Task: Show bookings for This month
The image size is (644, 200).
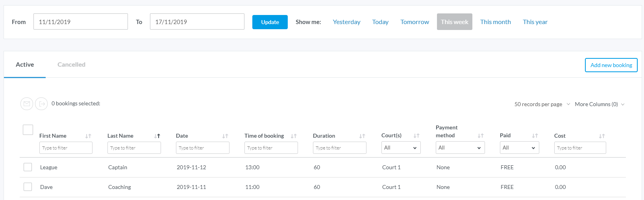Action: (x=495, y=22)
